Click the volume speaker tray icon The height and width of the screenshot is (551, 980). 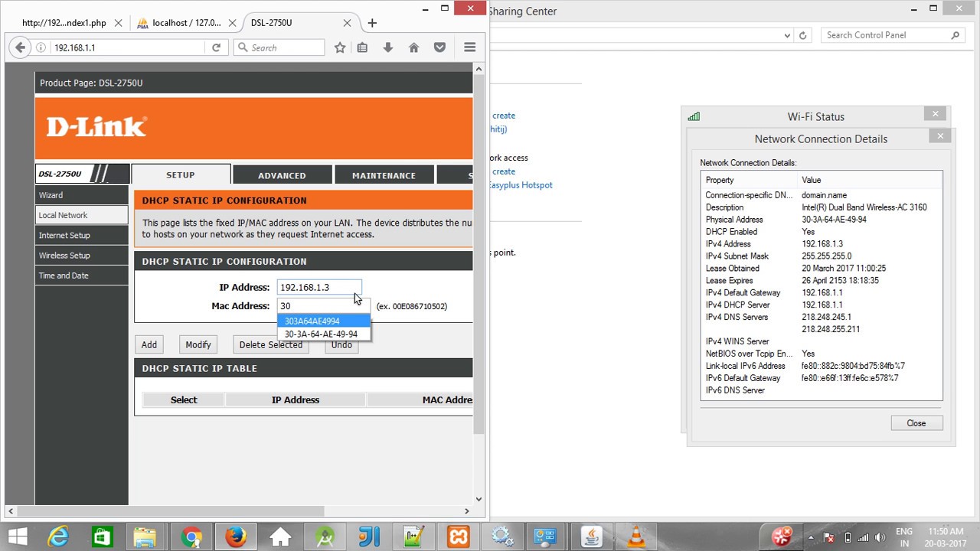click(x=881, y=537)
